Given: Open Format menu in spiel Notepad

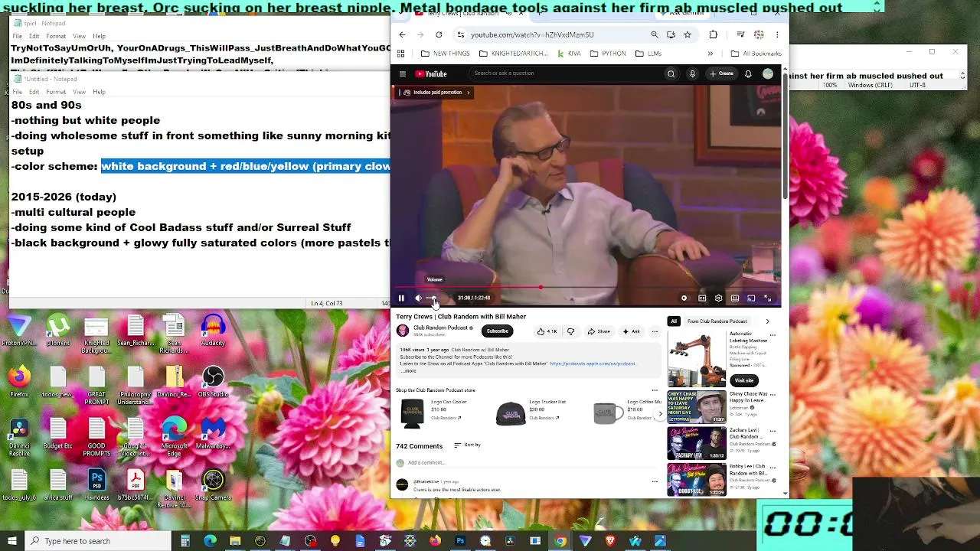Looking at the screenshot, I should click(56, 36).
